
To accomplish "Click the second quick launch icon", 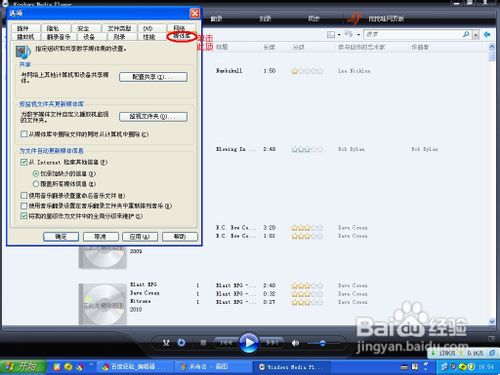I will tap(68, 367).
